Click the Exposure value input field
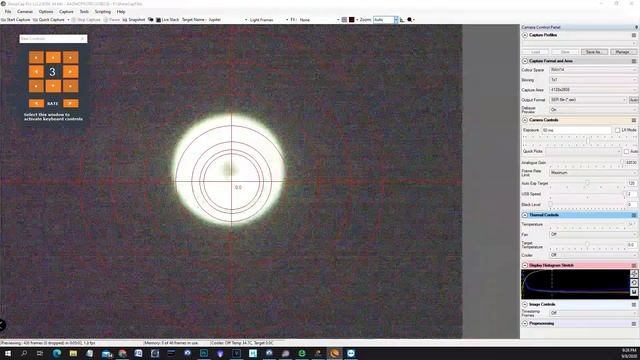Screen dimensions: 640x360 click(576, 130)
